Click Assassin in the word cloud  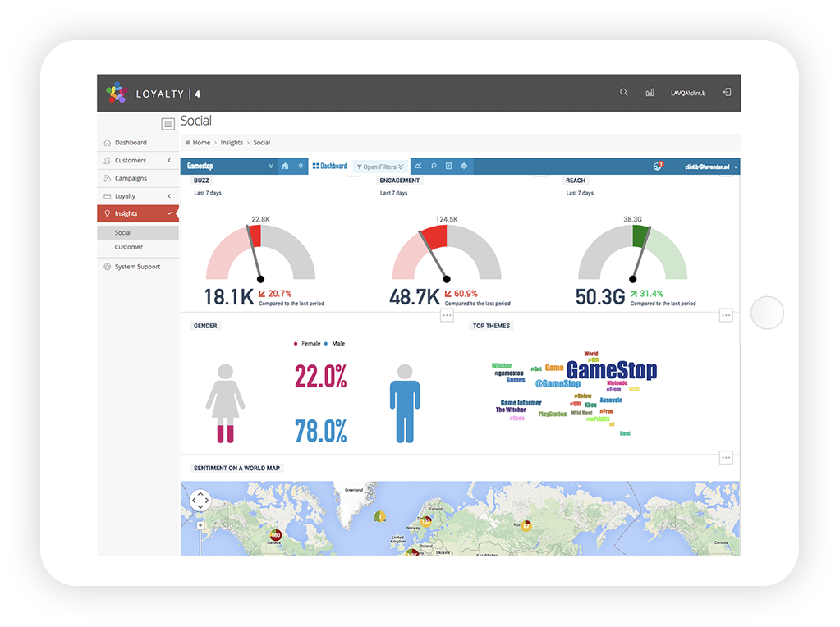tap(611, 400)
